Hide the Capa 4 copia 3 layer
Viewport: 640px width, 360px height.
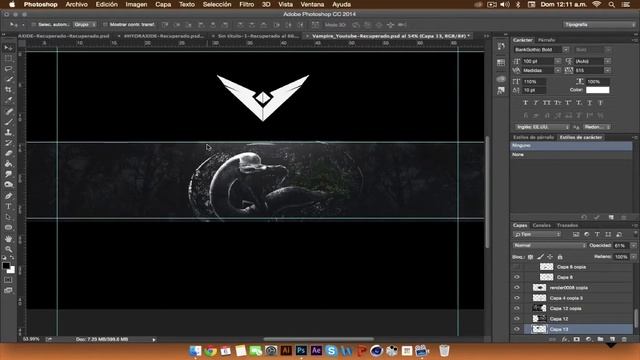517,298
